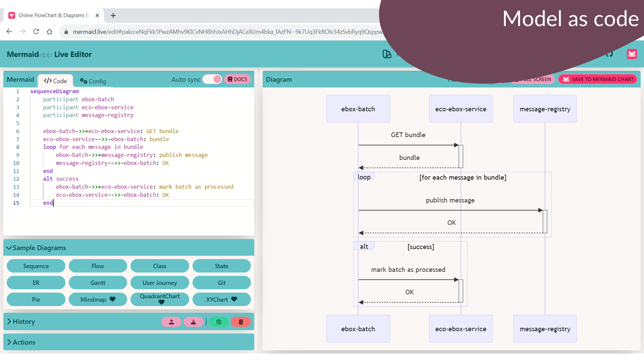Image resolution: width=644 pixels, height=362 pixels.
Task: Reload the browser page
Action: click(x=36, y=32)
